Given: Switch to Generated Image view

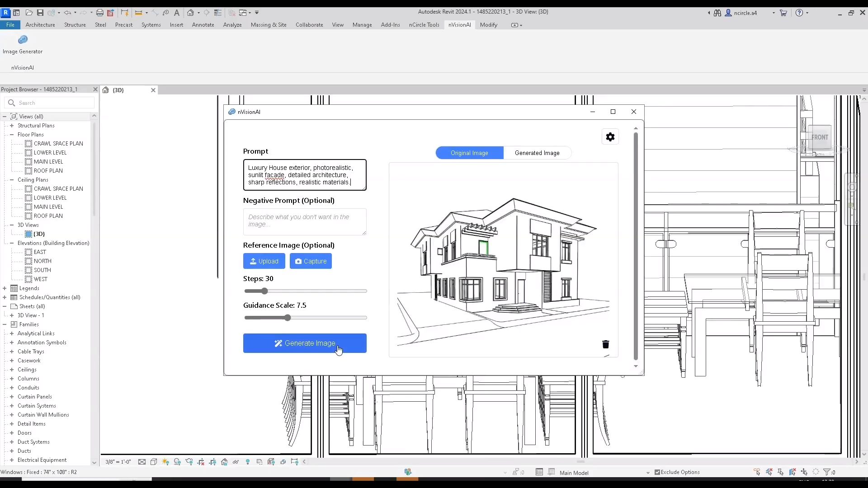Looking at the screenshot, I should point(537,153).
